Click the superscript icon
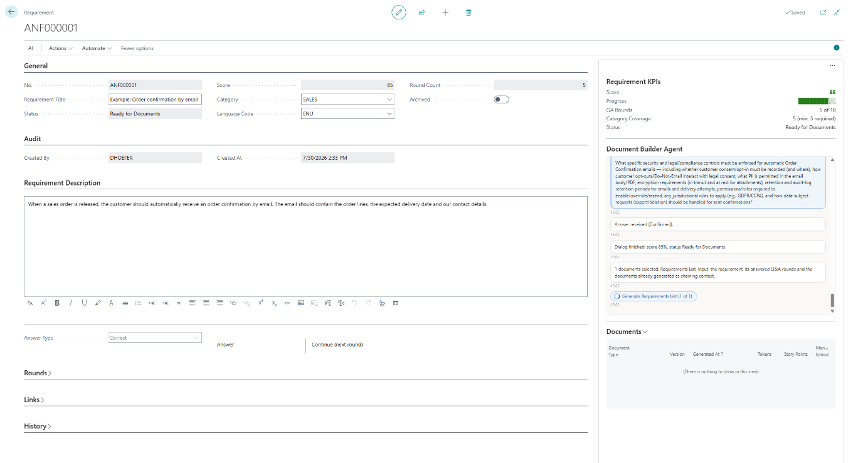Screen dimensions: 868x463 pos(260,303)
